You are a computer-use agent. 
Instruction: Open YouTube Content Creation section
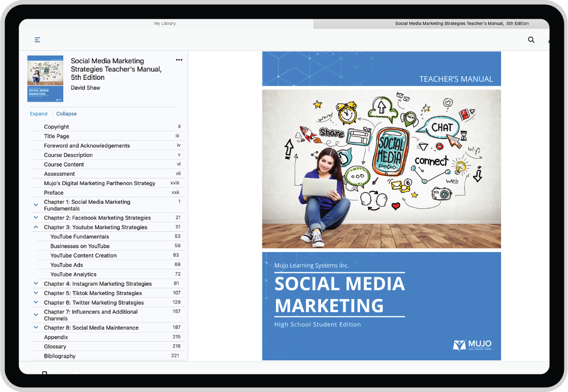[111, 256]
